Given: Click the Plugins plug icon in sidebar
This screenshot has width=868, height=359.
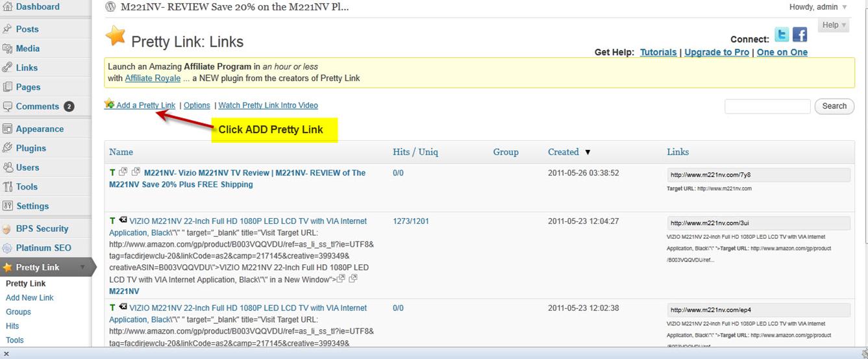Looking at the screenshot, I should click(x=7, y=148).
